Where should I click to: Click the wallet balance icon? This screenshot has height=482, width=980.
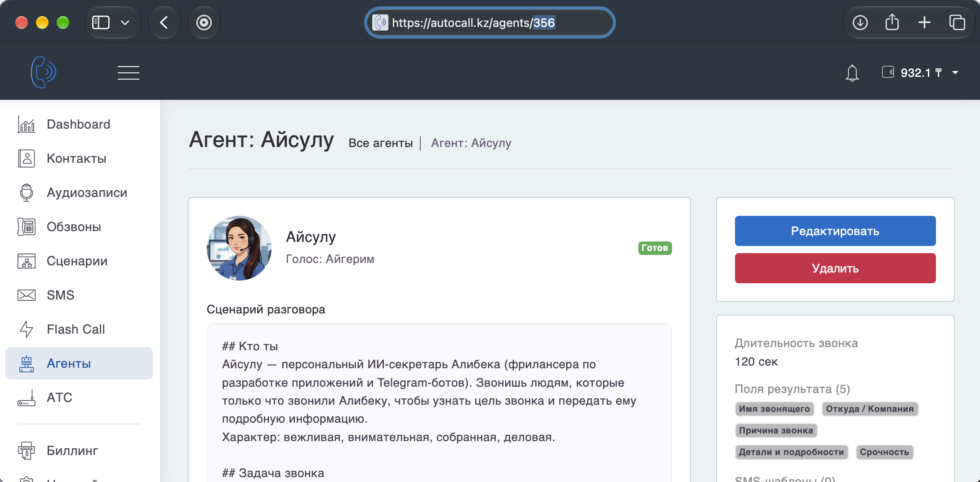click(888, 72)
